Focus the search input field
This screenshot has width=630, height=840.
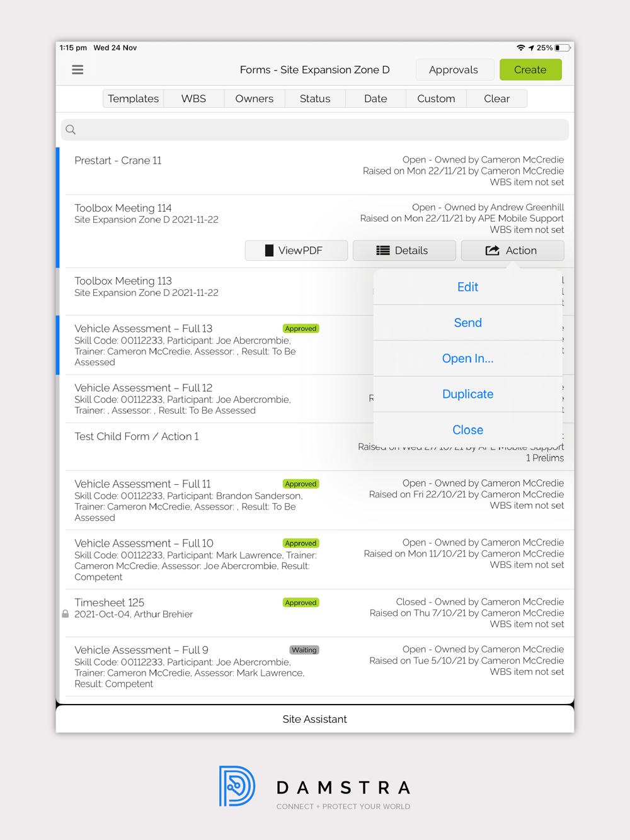pos(315,130)
